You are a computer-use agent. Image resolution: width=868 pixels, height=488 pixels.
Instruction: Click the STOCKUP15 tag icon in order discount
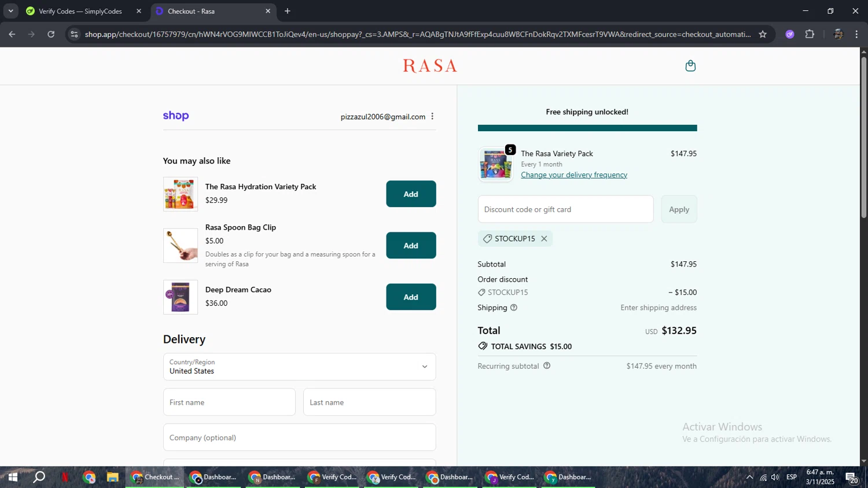(x=481, y=293)
